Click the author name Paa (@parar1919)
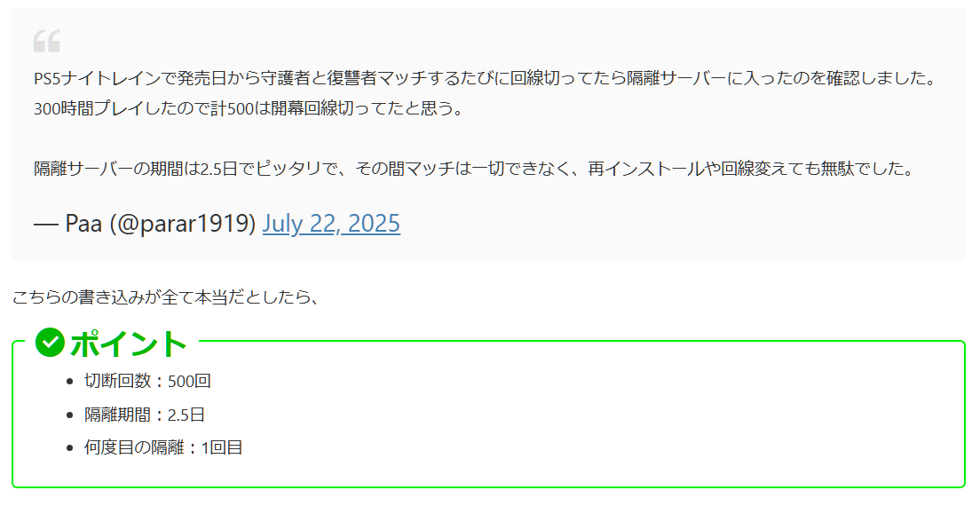The width and height of the screenshot is (980, 506). pos(160,224)
